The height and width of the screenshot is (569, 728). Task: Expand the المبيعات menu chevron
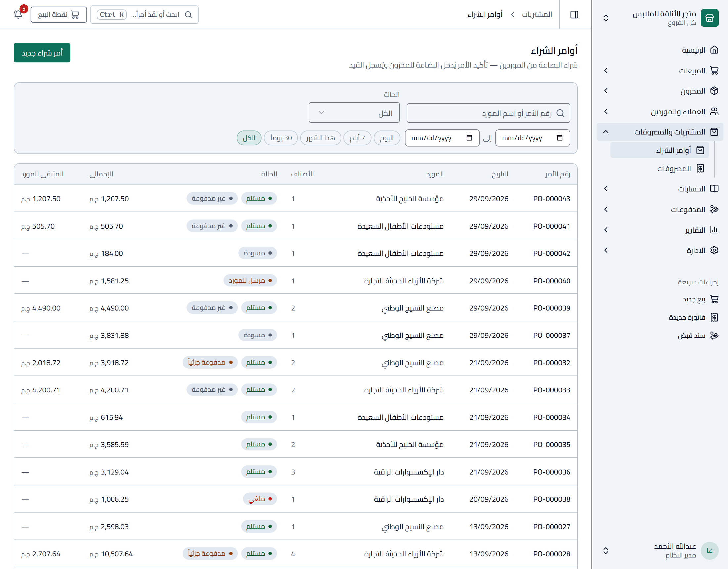[606, 70]
